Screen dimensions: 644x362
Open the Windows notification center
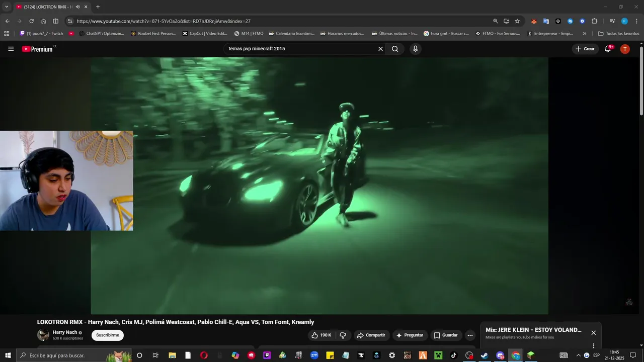[x=633, y=355]
